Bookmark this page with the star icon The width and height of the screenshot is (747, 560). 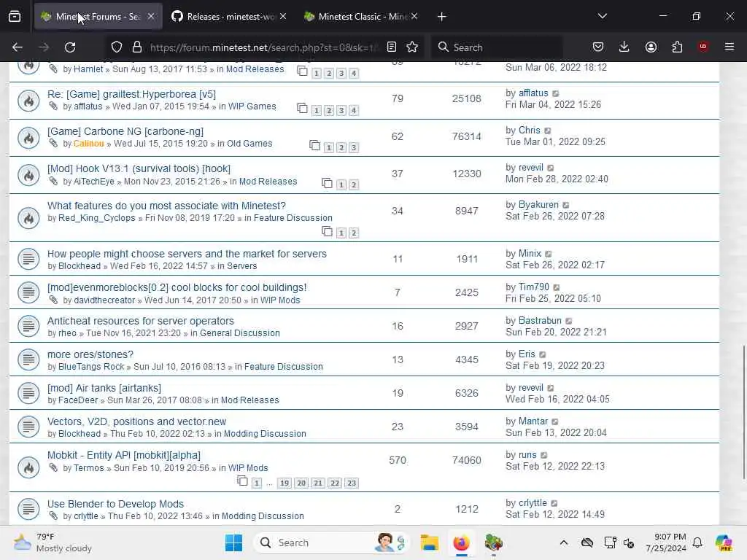coord(413,47)
